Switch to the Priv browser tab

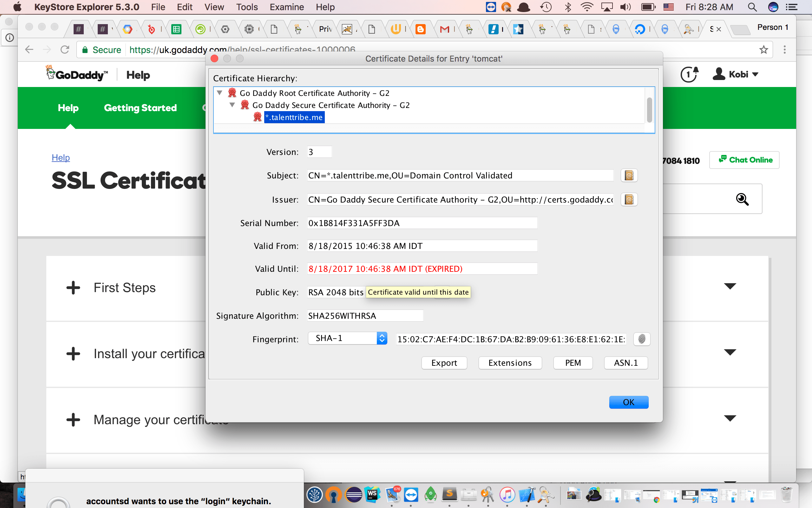coord(325,30)
